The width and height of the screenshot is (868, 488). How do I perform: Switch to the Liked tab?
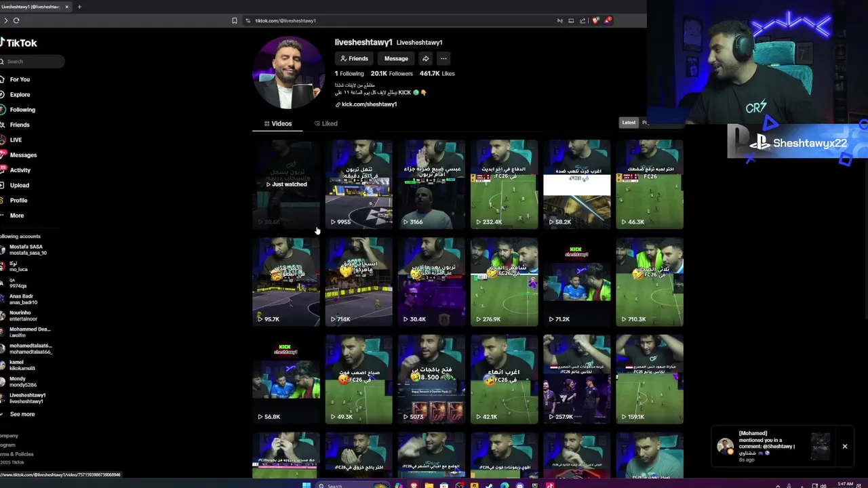click(325, 123)
